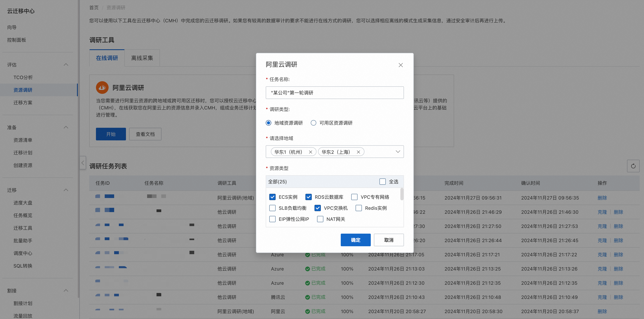
Task: Click the 首页 breadcrumb link
Action: point(94,7)
